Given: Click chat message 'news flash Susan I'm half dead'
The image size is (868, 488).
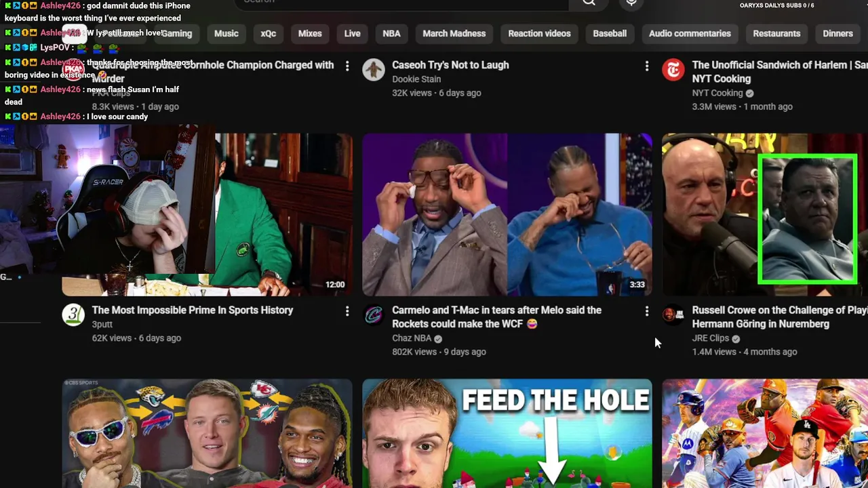Looking at the screenshot, I should [x=92, y=96].
